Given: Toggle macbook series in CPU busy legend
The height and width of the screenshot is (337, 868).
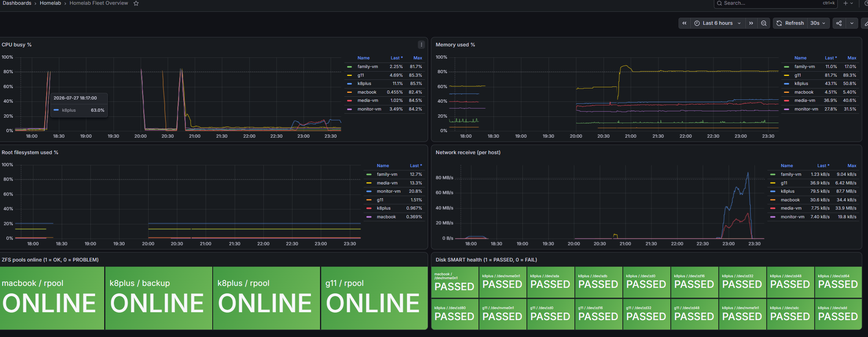Looking at the screenshot, I should pos(367,92).
